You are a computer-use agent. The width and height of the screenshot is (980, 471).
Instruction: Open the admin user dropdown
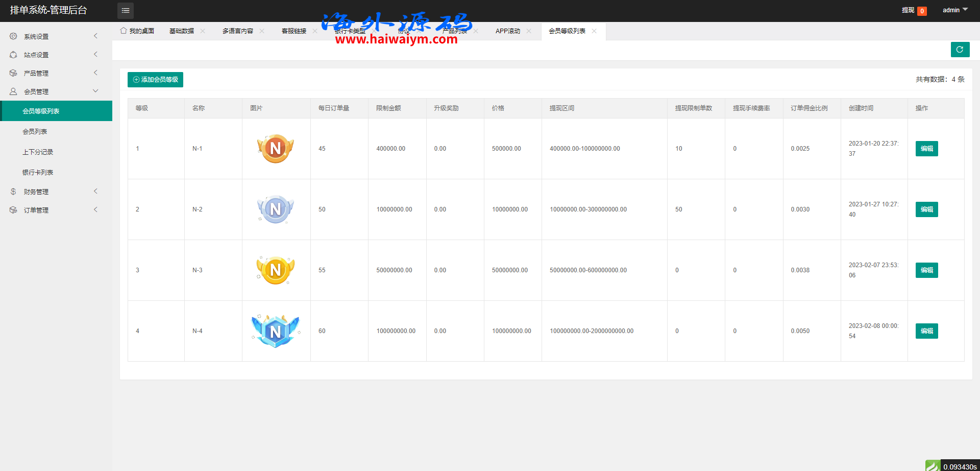click(x=955, y=10)
